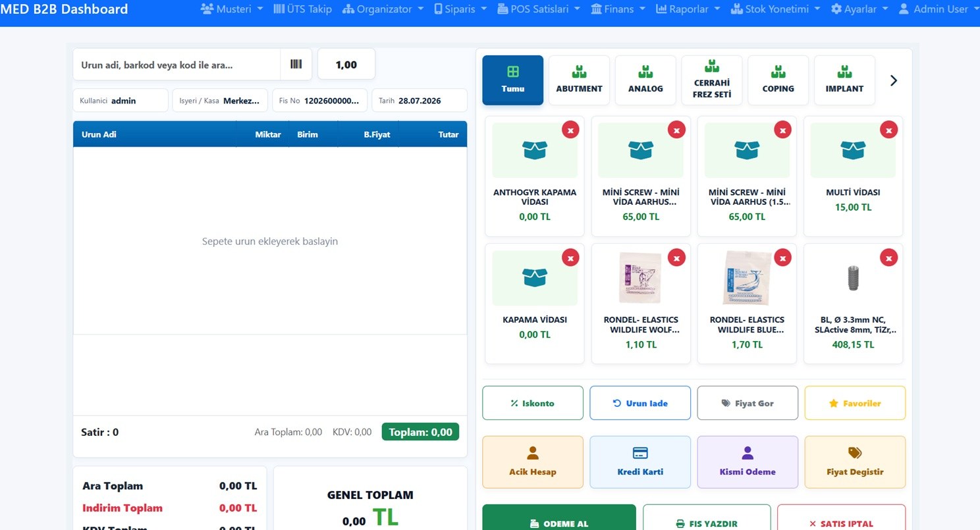Click the Iskonto discount button
The width and height of the screenshot is (980, 530).
click(x=533, y=403)
